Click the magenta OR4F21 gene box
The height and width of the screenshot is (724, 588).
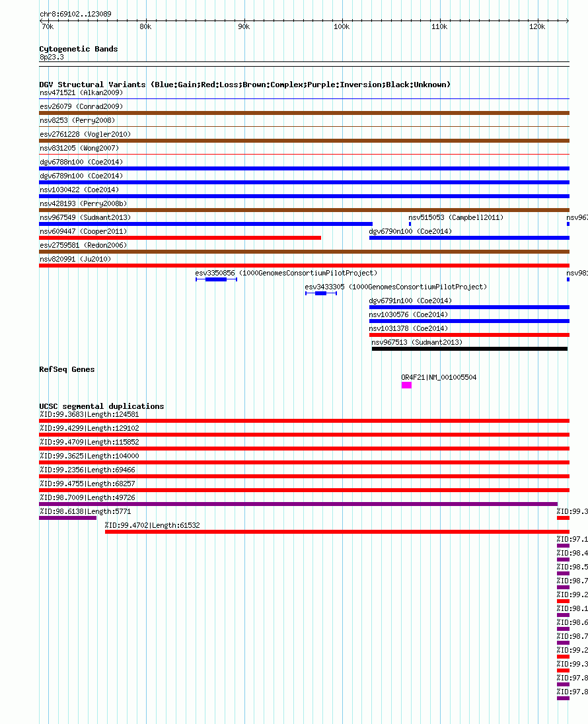tap(406, 385)
